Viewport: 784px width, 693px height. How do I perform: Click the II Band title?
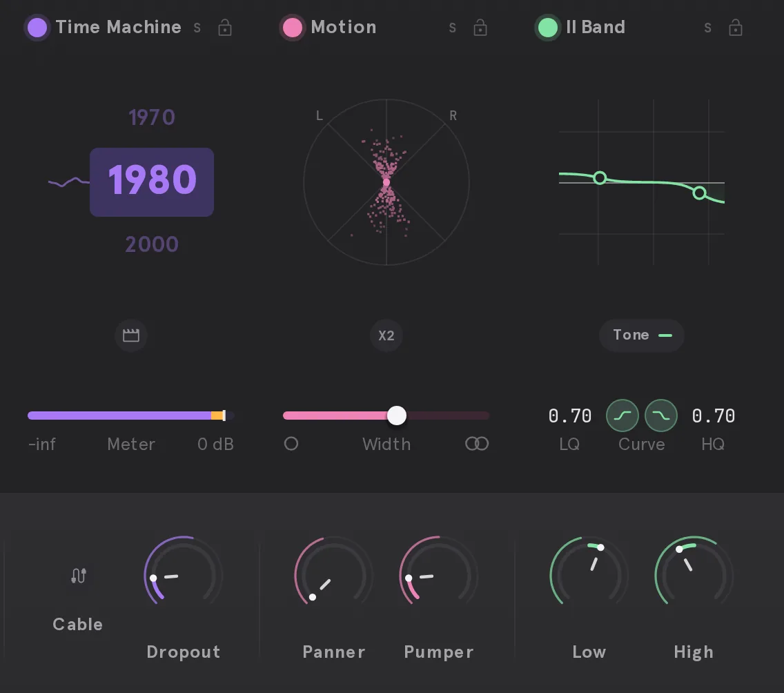tap(596, 27)
